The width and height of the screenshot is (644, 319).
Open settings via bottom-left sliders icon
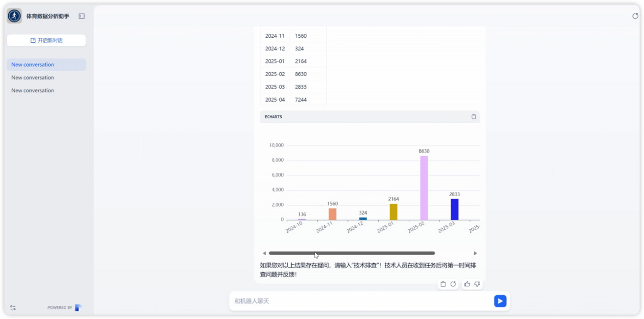click(12, 308)
